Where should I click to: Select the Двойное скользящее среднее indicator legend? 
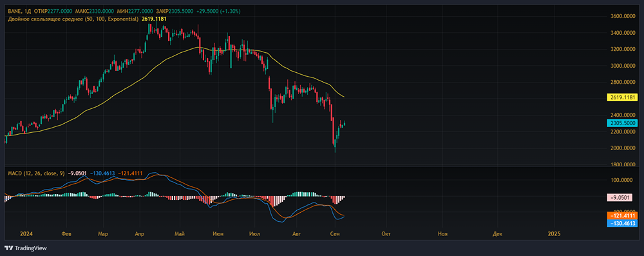[x=73, y=19]
